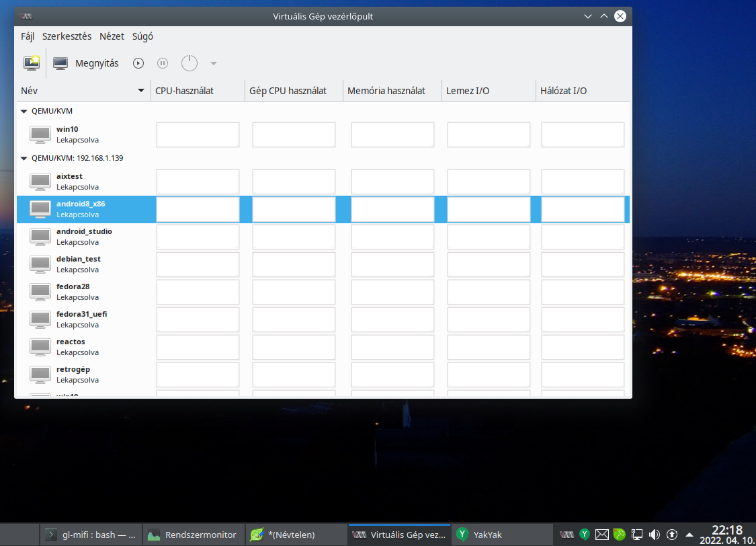Shut down the virtual machine
756x546 pixels.
[x=190, y=63]
